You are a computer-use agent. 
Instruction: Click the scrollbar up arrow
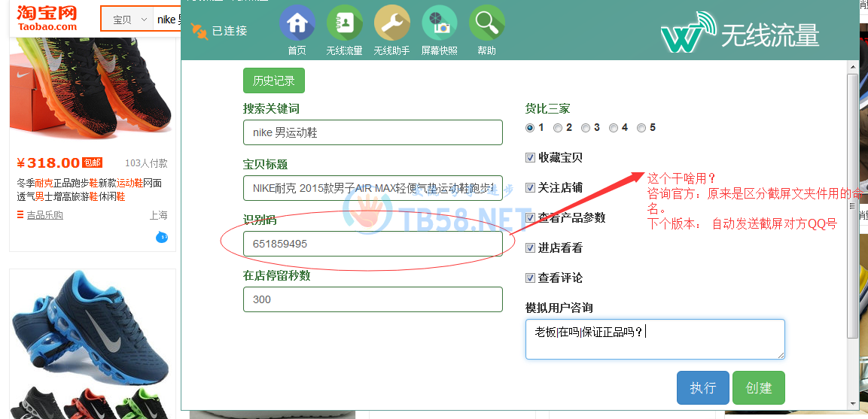pos(853,66)
